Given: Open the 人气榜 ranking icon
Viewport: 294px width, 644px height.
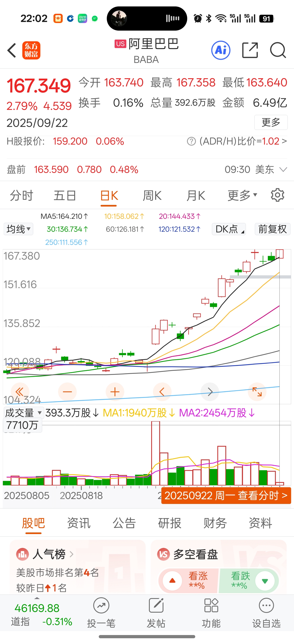Looking at the screenshot, I should 23,554.
